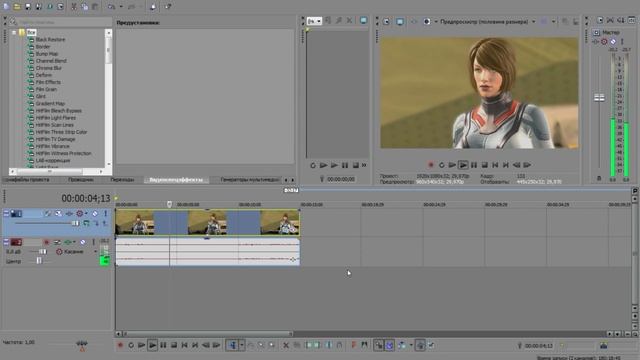Stop playback on the timeline transport bar
The image size is (640, 360).
click(x=174, y=345)
